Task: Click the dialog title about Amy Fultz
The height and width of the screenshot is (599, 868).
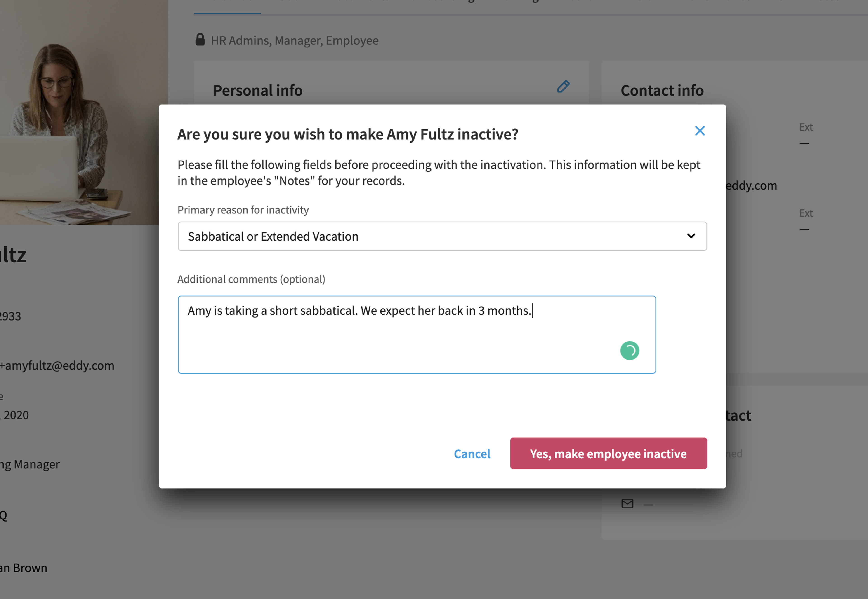Action: [348, 134]
